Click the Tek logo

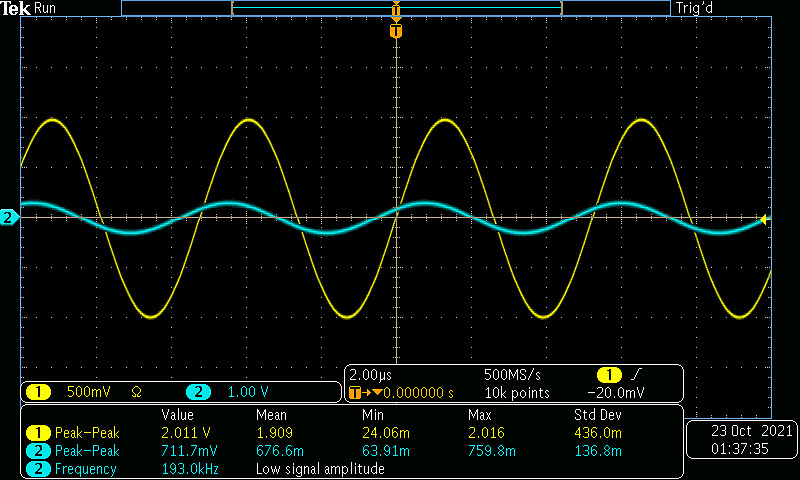(16, 8)
